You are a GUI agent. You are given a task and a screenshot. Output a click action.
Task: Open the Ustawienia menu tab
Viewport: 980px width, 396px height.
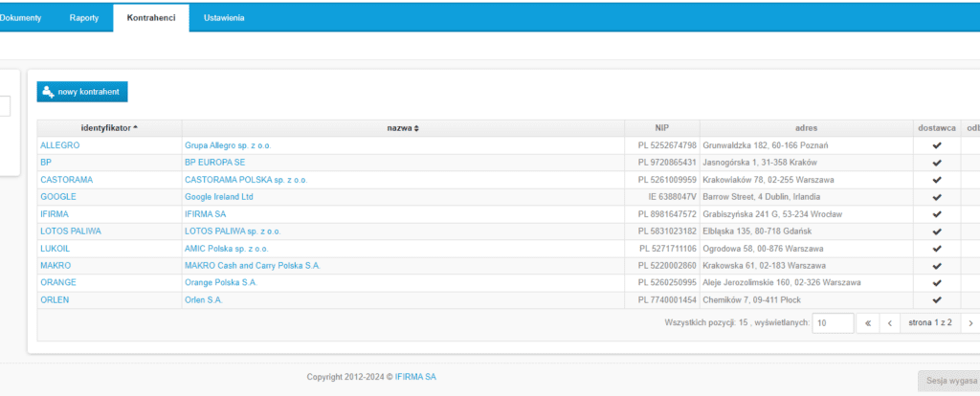[224, 18]
